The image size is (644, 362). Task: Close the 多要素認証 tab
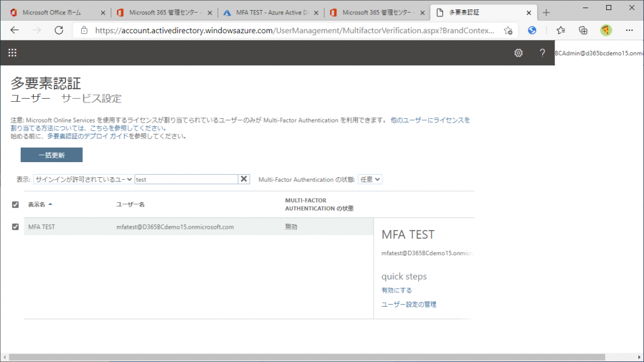(528, 13)
